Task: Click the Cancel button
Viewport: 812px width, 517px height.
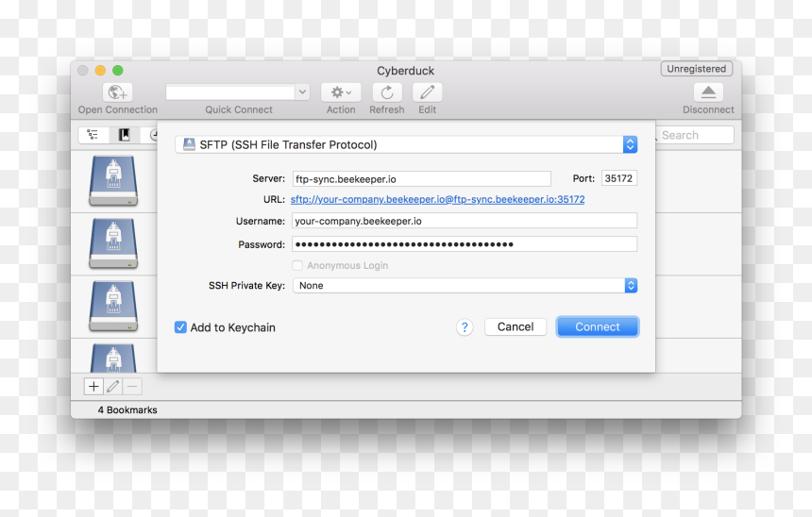Action: click(x=516, y=327)
